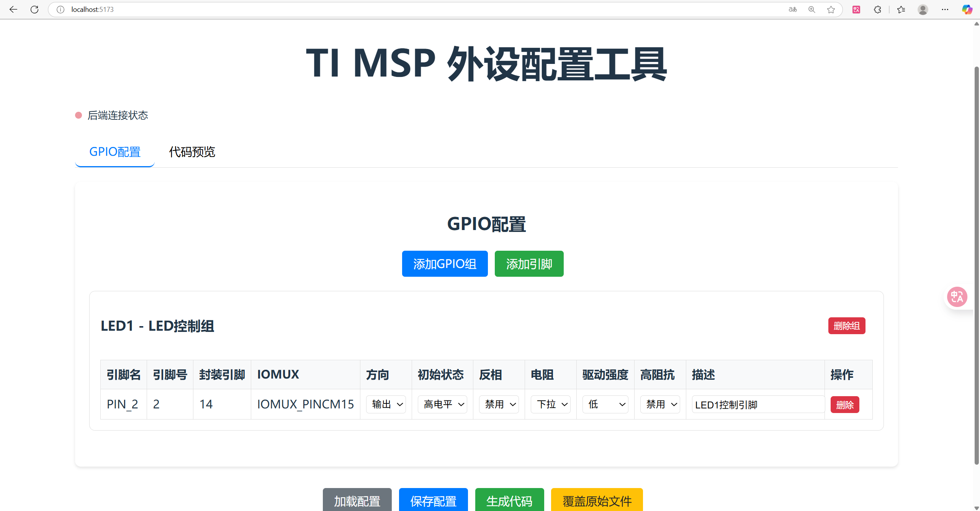Screen dimensions: 980x511
Task: Click the floating pink translate icon
Action: pyautogui.click(x=957, y=297)
